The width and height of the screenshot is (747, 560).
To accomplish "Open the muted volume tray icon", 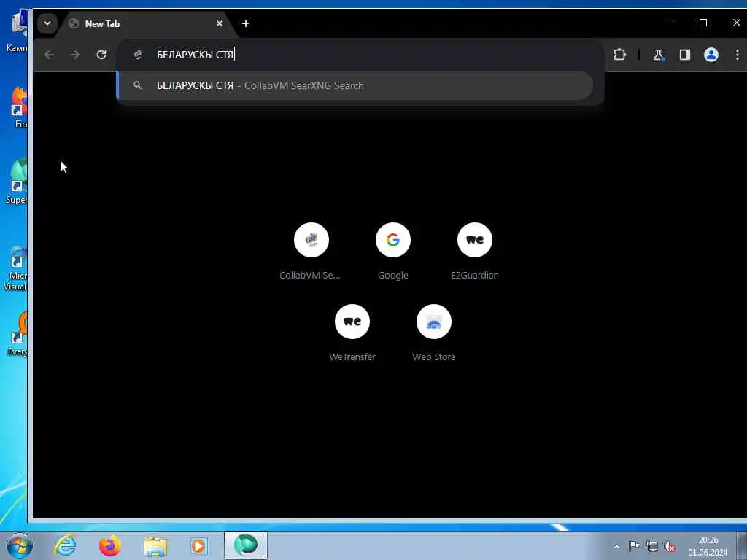I will 670,547.
